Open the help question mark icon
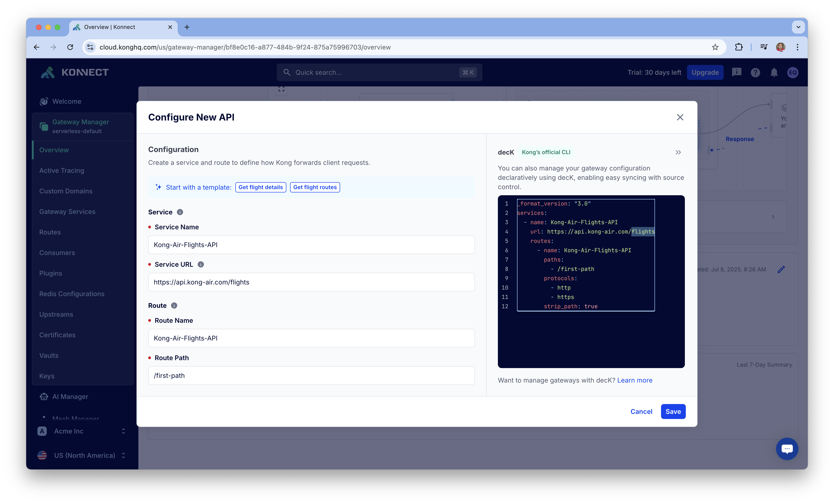Image resolution: width=834 pixels, height=504 pixels. click(755, 72)
